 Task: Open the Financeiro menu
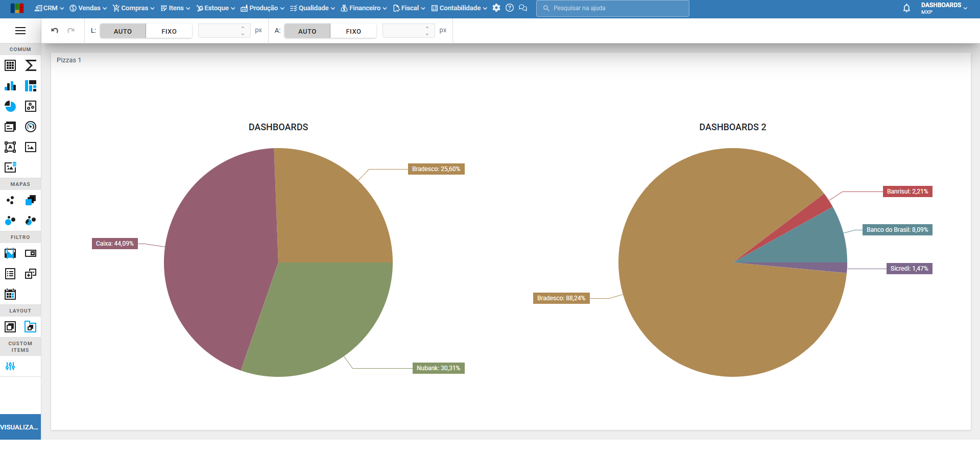[x=364, y=8]
